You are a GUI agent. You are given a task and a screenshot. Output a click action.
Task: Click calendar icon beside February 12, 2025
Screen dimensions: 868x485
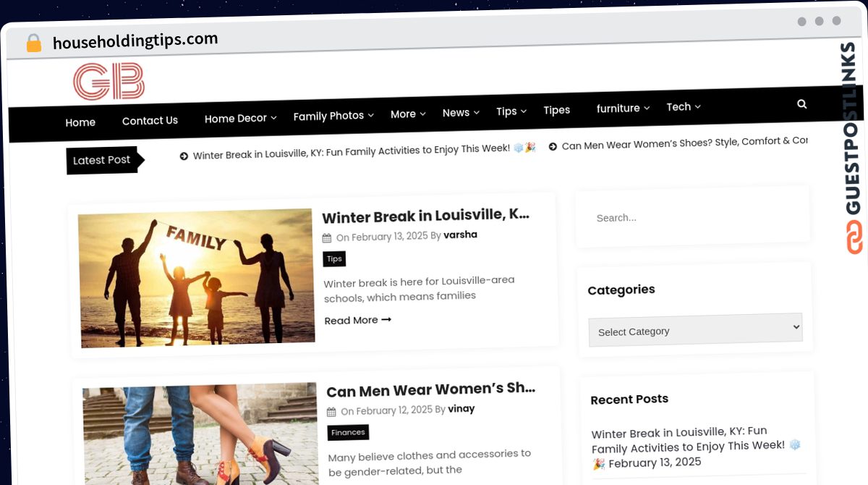pos(331,412)
